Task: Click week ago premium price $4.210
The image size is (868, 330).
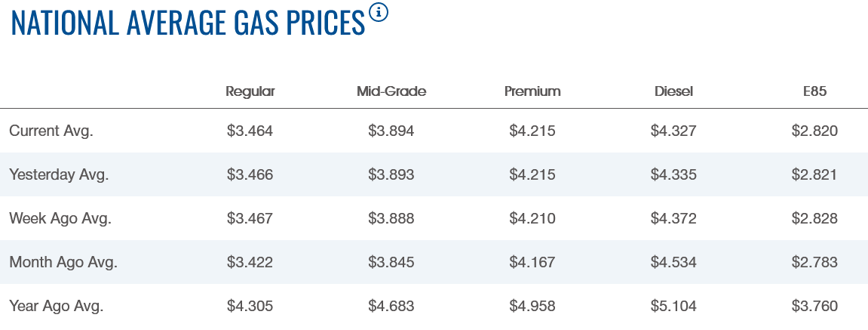Action: [532, 218]
